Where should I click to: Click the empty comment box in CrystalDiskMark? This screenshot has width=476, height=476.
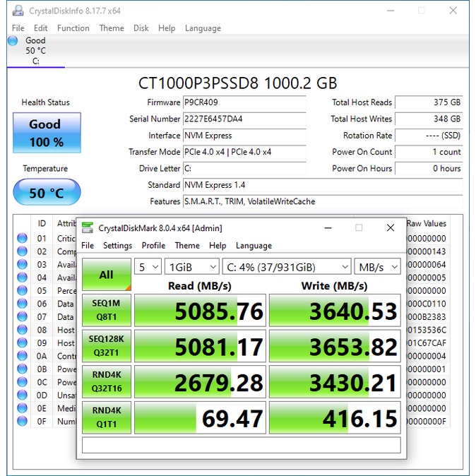tap(242, 445)
